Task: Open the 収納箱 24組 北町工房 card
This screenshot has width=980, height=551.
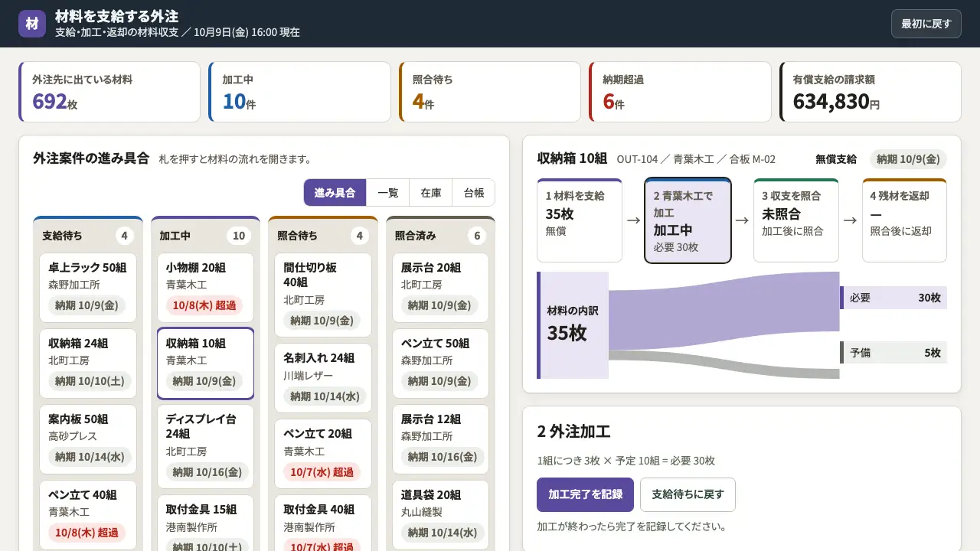Action: click(x=88, y=364)
